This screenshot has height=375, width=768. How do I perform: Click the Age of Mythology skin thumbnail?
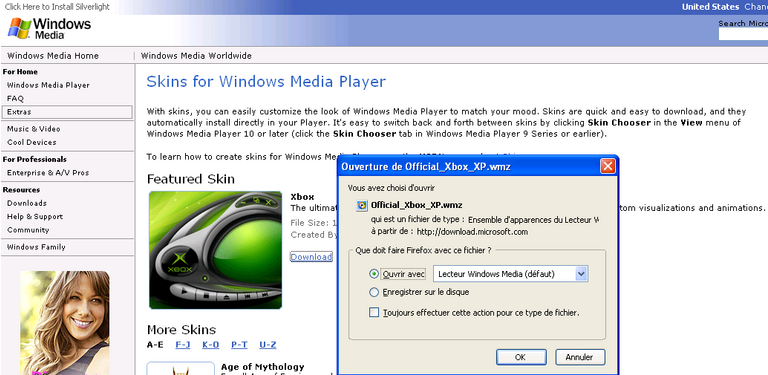click(181, 369)
